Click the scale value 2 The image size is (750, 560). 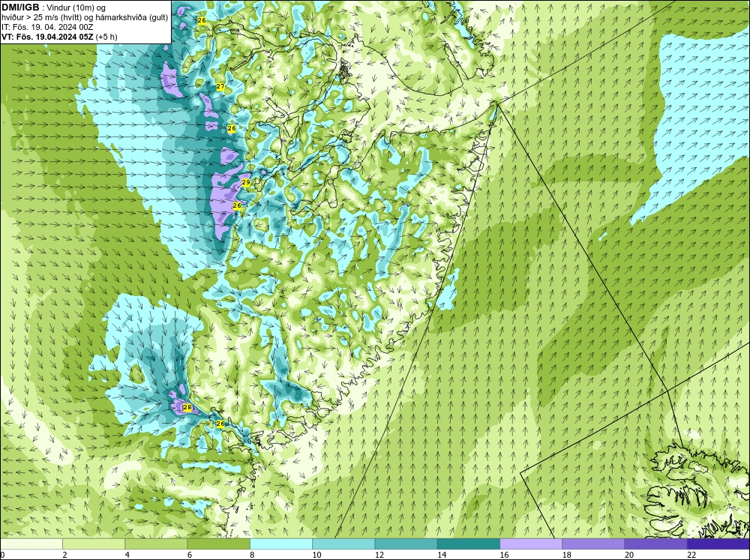(64, 555)
